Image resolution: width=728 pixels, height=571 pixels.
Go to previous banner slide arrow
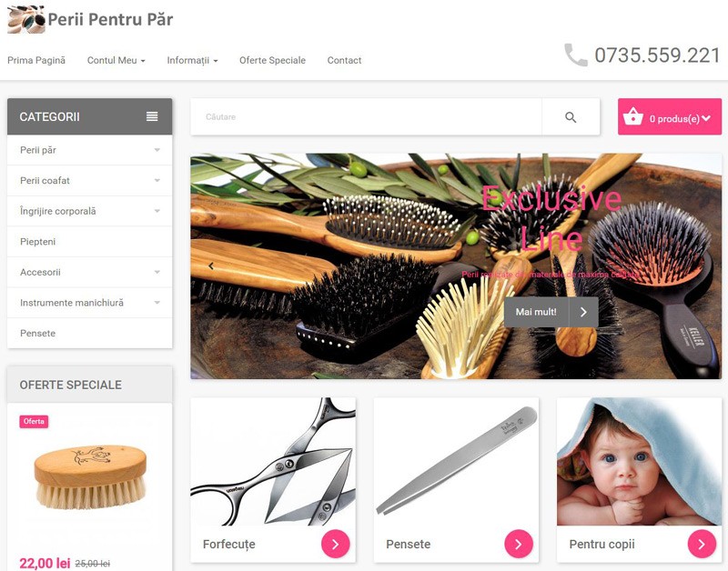tap(211, 265)
